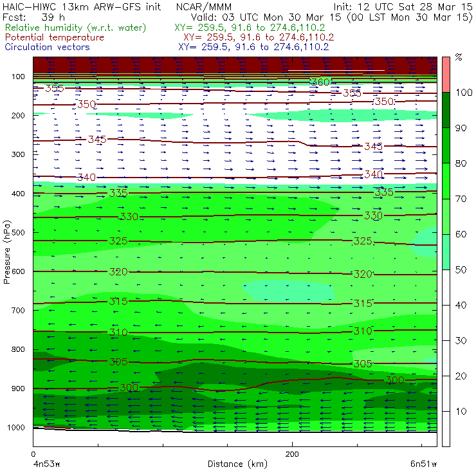Click the '80' label beside the colorbar
476x476 pixels.
(x=461, y=163)
